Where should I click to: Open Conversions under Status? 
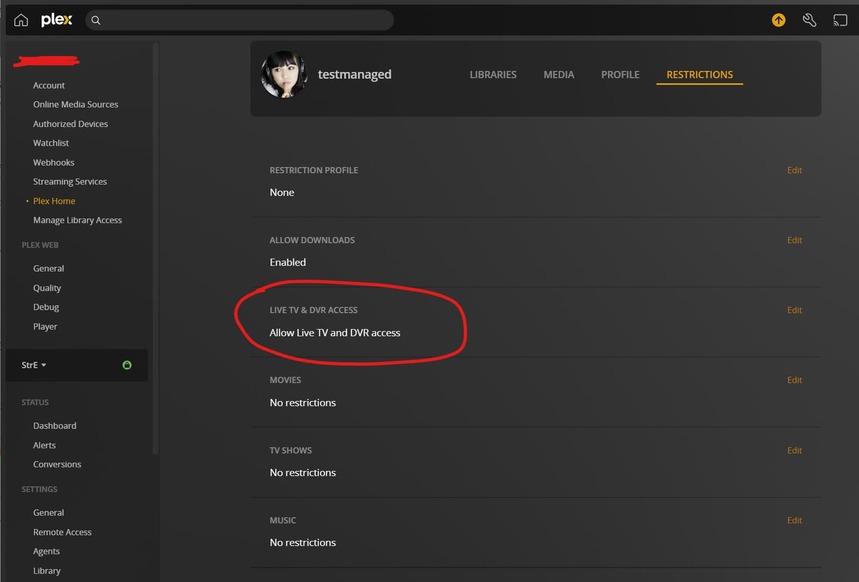(57, 464)
